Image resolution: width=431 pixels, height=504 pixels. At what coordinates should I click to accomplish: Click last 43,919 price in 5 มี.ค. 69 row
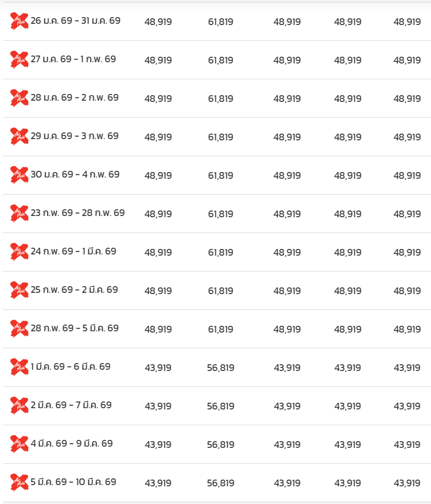[x=407, y=483]
